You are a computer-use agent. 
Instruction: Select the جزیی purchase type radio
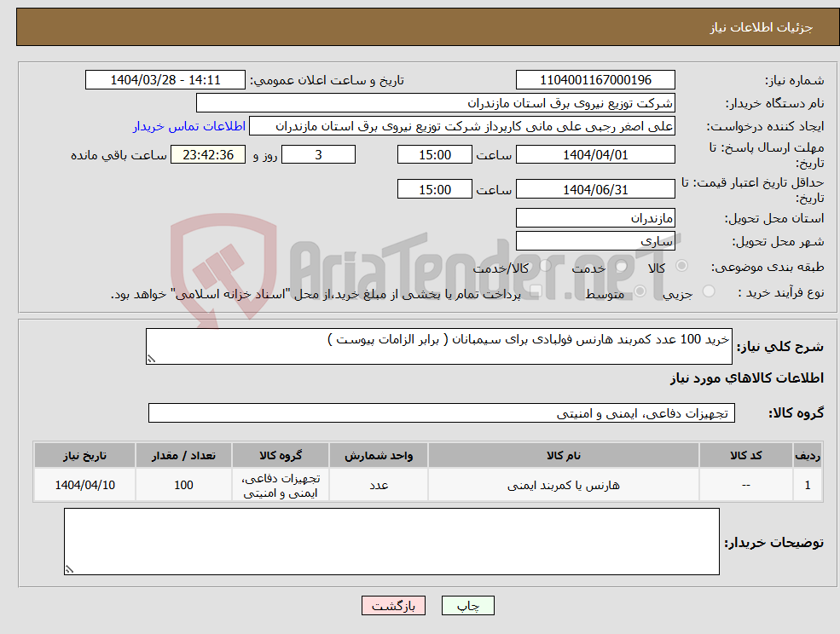[708, 291]
